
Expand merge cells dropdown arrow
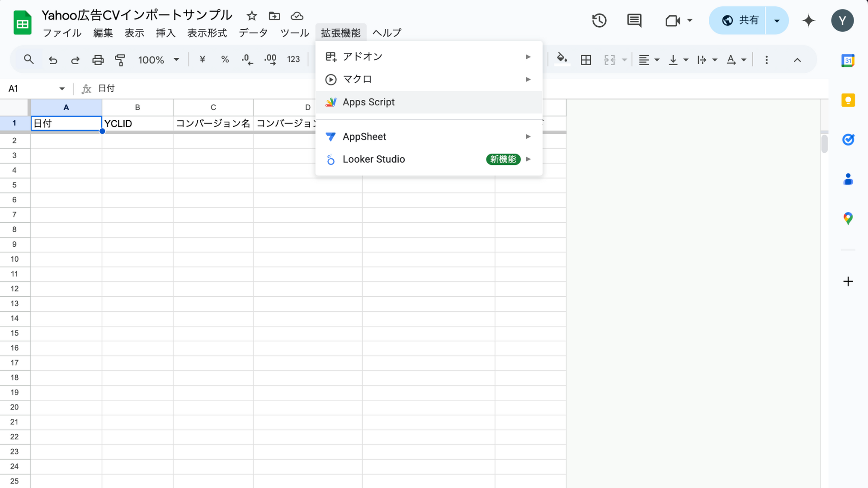tap(624, 60)
